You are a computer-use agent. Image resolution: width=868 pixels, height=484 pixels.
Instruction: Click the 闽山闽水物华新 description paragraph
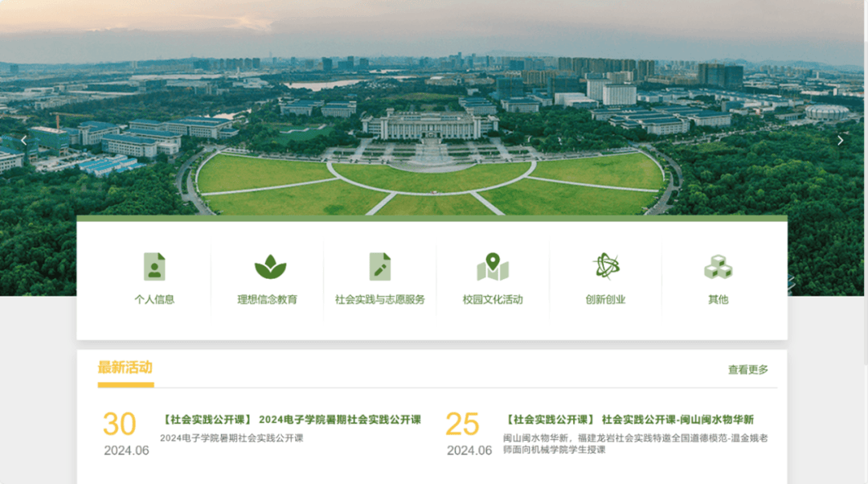tap(636, 444)
